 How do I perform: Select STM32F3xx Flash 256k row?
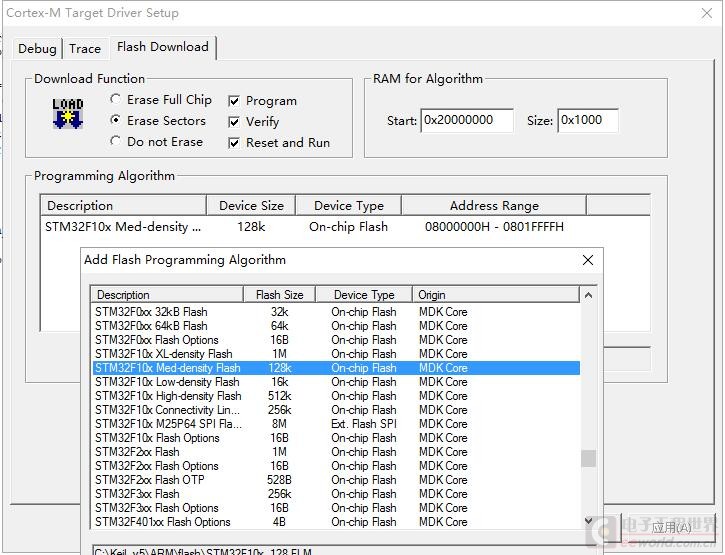click(336, 494)
